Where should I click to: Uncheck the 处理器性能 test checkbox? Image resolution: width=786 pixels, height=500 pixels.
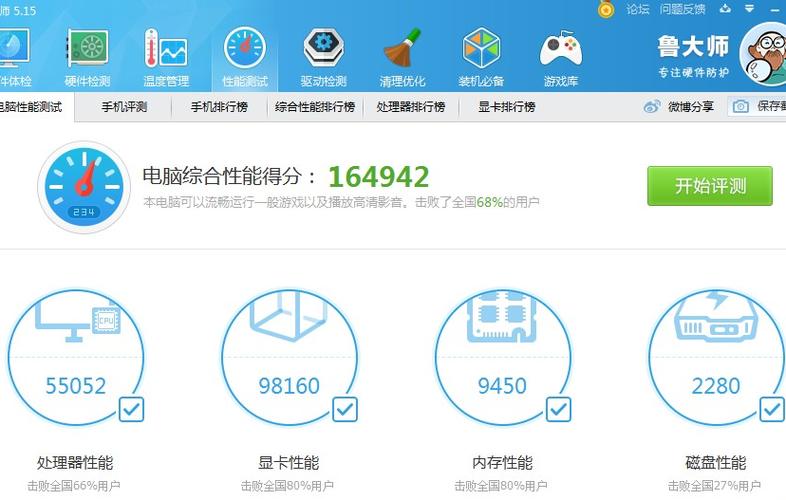point(131,409)
